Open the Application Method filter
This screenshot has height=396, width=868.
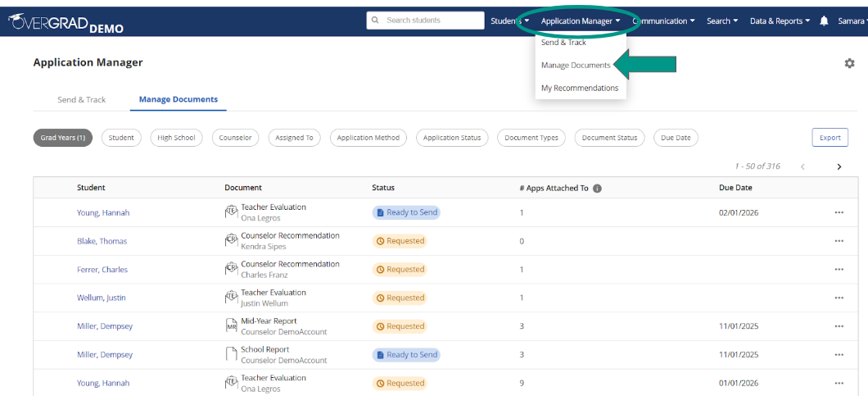pyautogui.click(x=368, y=138)
